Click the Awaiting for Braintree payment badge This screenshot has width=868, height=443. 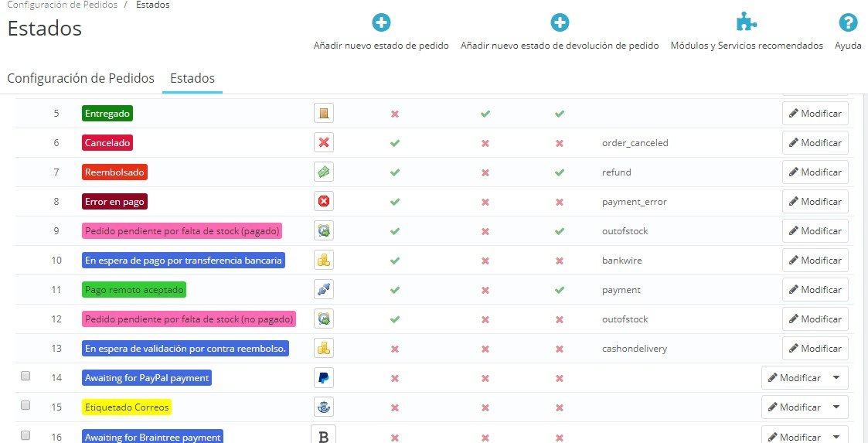[152, 436]
